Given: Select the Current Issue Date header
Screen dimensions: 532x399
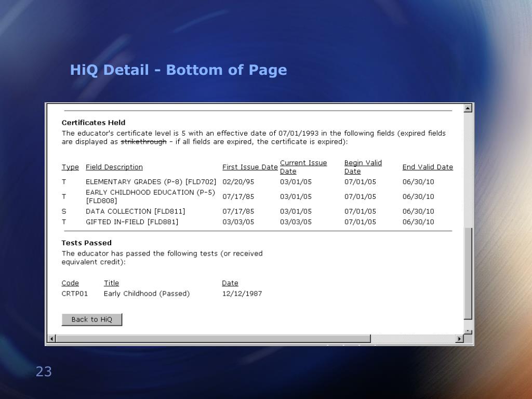Looking at the screenshot, I should [303, 167].
